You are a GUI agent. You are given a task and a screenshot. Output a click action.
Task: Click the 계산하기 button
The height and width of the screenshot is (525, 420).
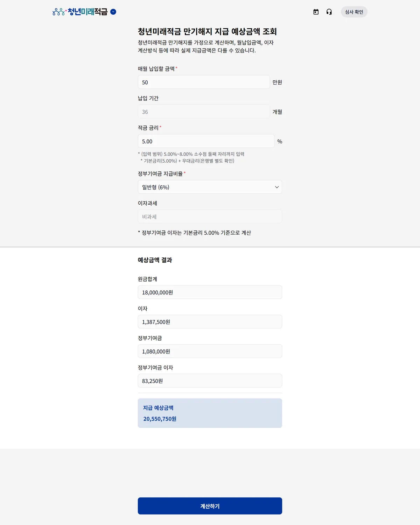210,506
